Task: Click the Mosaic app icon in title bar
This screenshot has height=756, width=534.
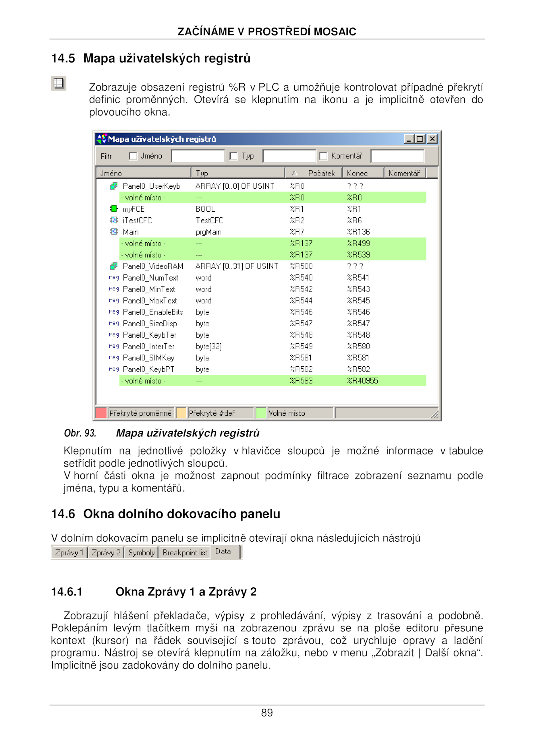Action: pyautogui.click(x=101, y=139)
